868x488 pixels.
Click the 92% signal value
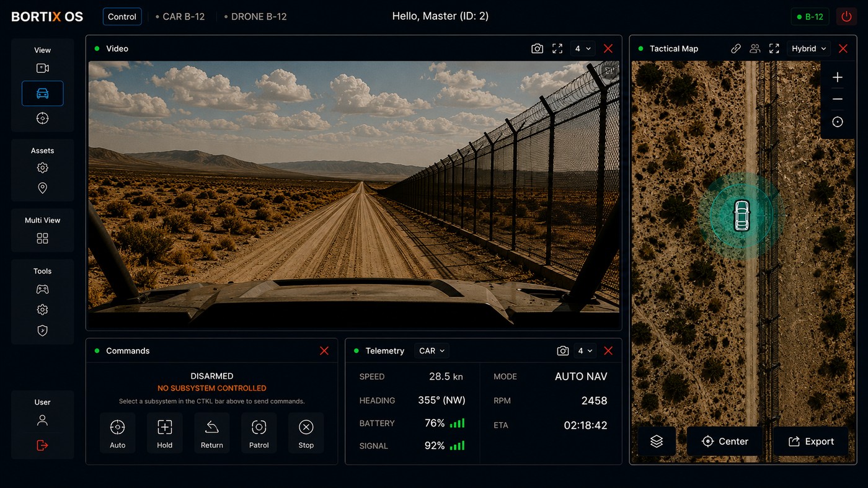click(435, 446)
